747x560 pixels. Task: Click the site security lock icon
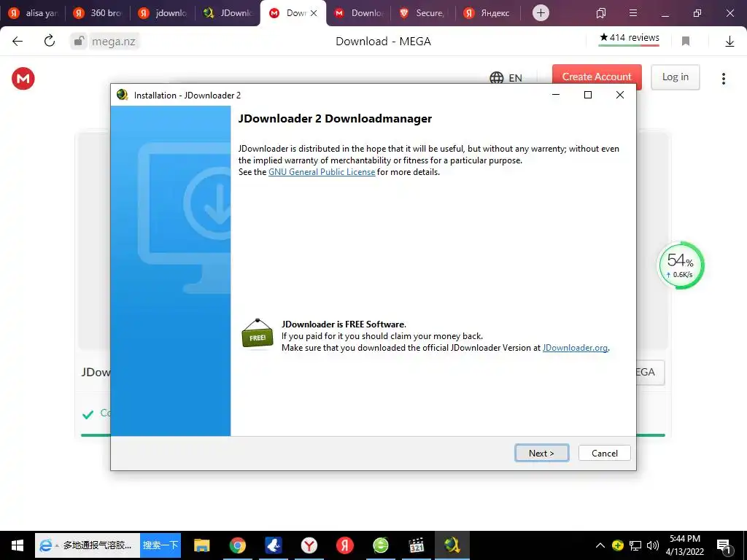79,42
